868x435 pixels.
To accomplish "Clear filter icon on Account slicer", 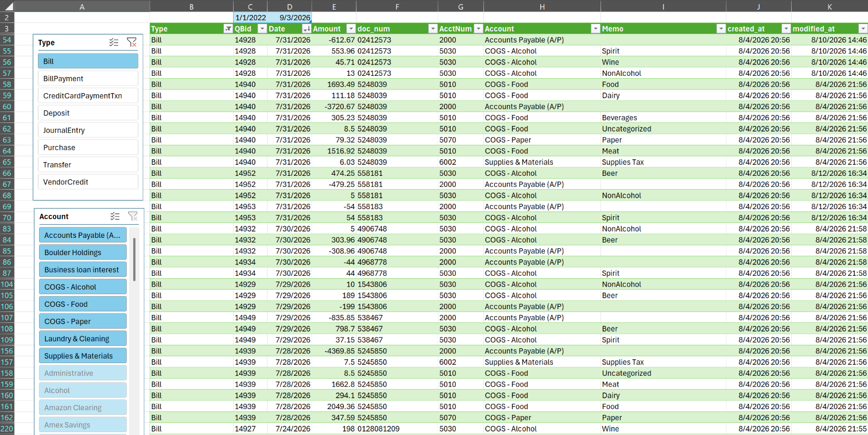I will click(133, 217).
